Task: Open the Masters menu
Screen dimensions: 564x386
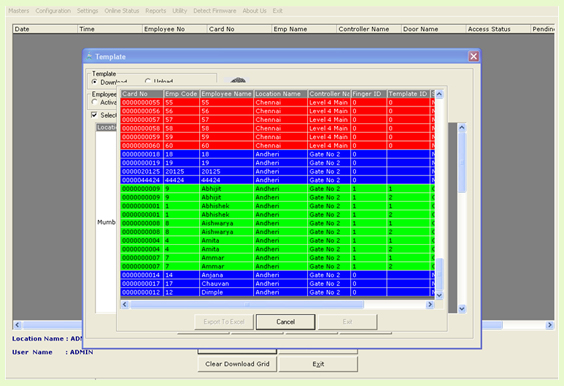Action: click(19, 11)
